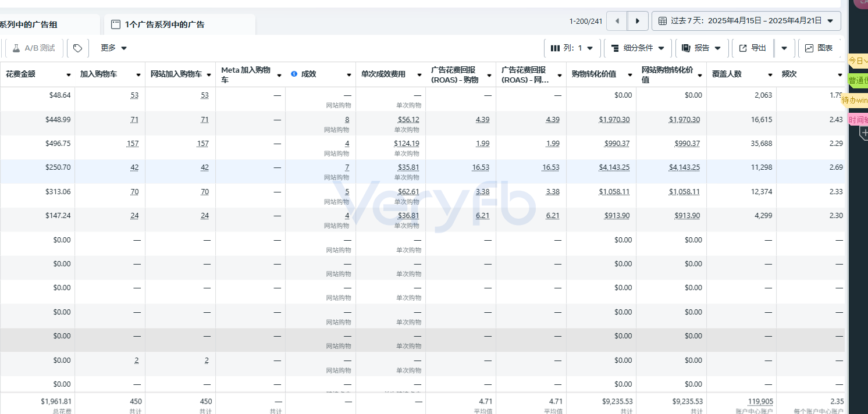Click the tag label icon button
The image size is (868, 414).
click(78, 48)
